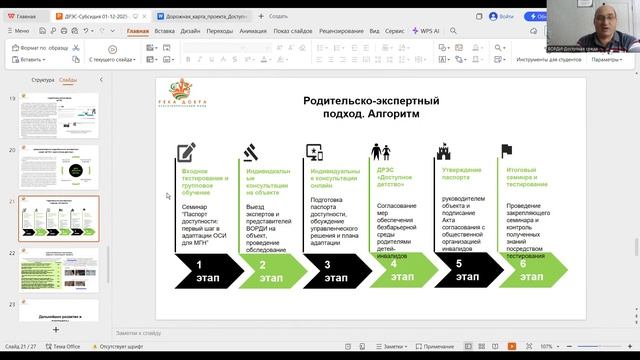Open the 'Показ слайдов' ribbon tab

pos(293,31)
